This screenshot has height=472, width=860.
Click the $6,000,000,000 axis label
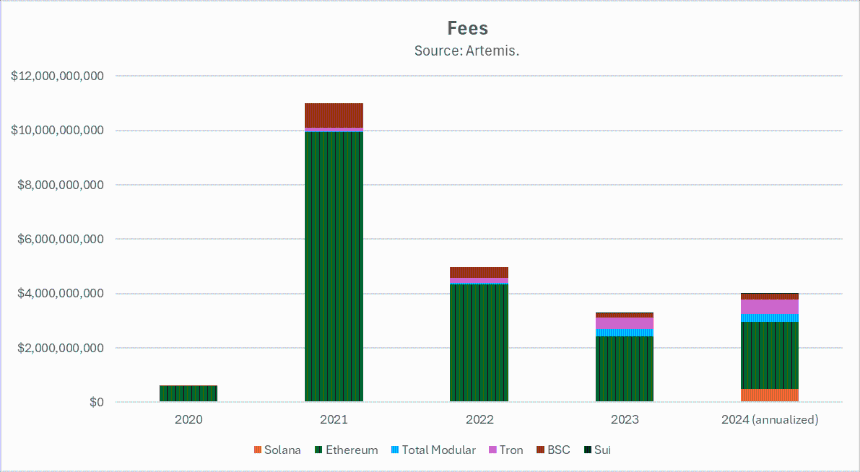(x=61, y=239)
